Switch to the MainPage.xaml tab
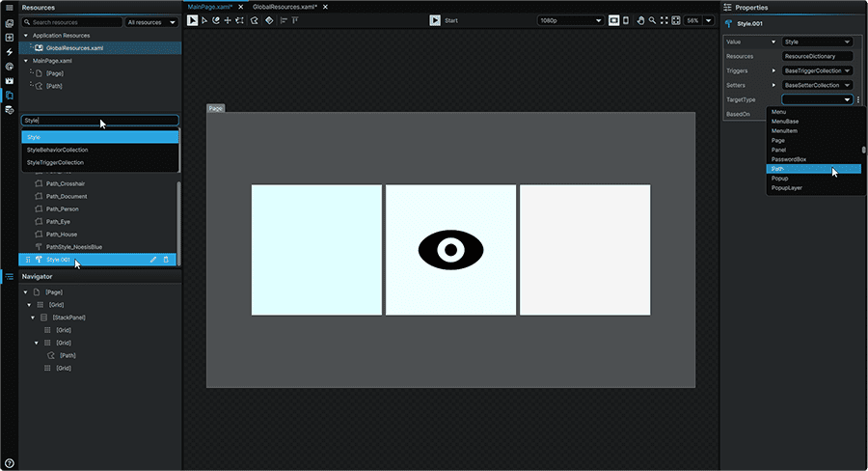 [210, 7]
